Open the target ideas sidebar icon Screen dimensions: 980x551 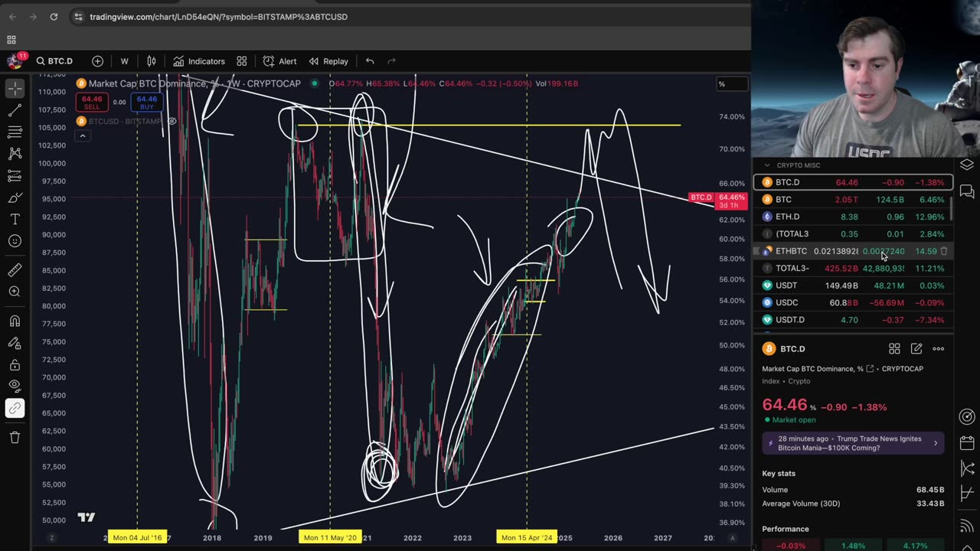(x=967, y=417)
